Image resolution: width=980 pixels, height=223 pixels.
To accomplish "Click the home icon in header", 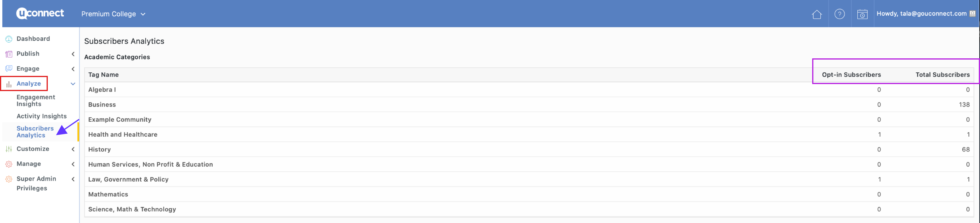I will click(816, 15).
